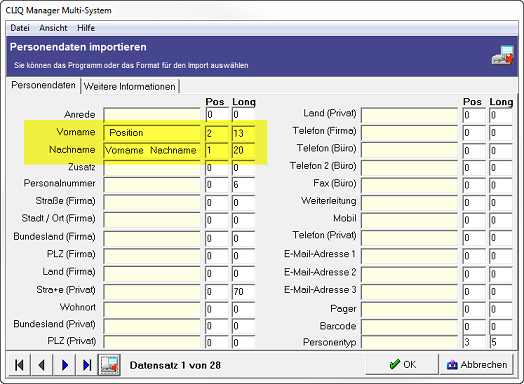Click the Land (Firma) text field
The width and height of the screenshot is (524, 384).
pos(152,274)
